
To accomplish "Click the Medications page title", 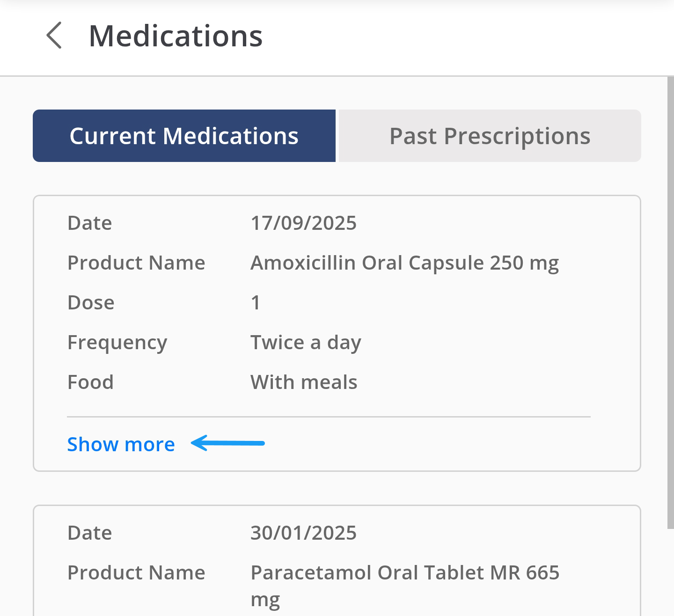I will (176, 36).
